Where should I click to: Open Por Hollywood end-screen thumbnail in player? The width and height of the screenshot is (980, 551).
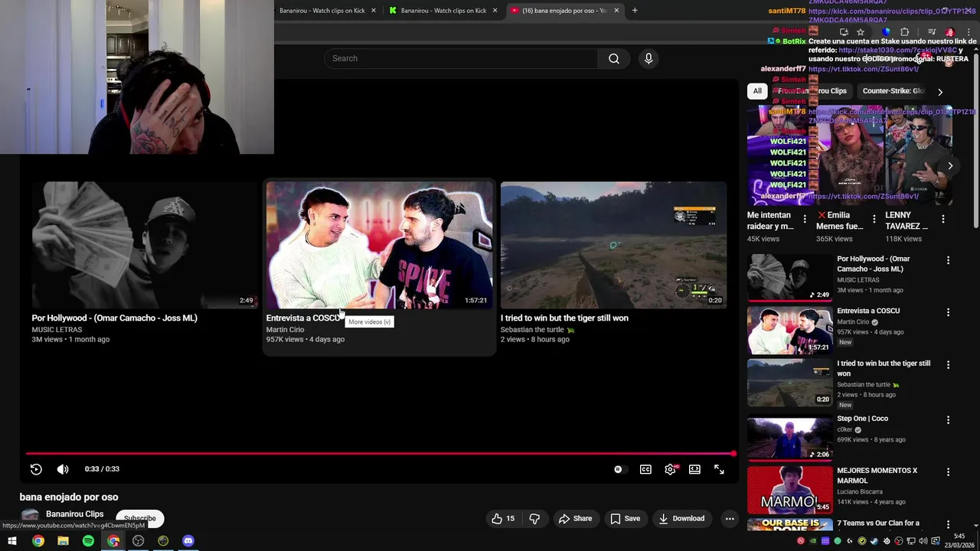[x=145, y=245]
